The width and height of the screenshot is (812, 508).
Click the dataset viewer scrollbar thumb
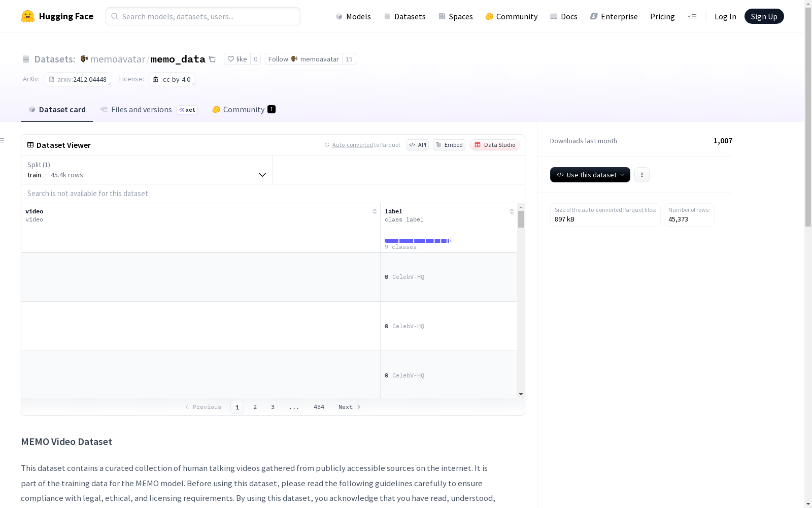[x=521, y=219]
